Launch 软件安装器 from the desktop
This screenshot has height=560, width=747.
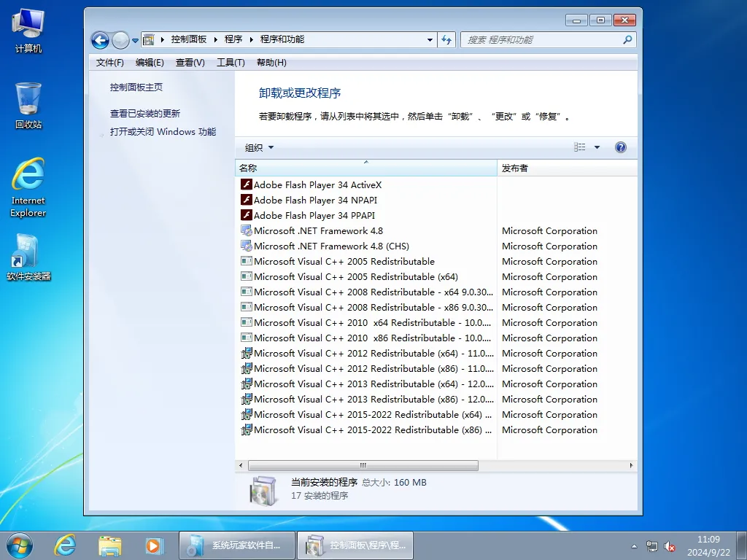coord(28,252)
